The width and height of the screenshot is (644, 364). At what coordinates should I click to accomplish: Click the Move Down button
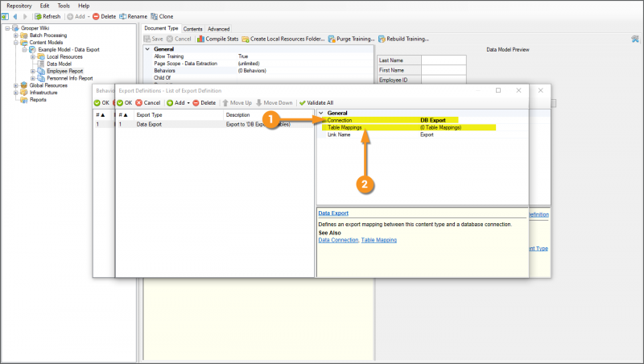(x=275, y=103)
